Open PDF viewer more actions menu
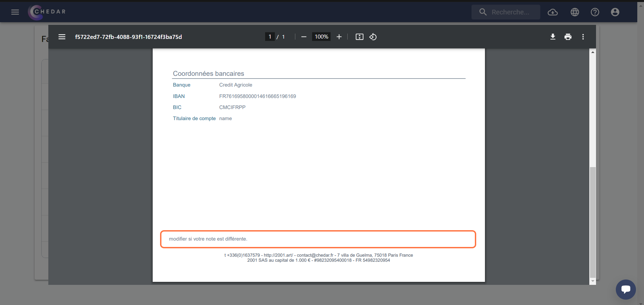This screenshot has width=644, height=305. coord(583,37)
